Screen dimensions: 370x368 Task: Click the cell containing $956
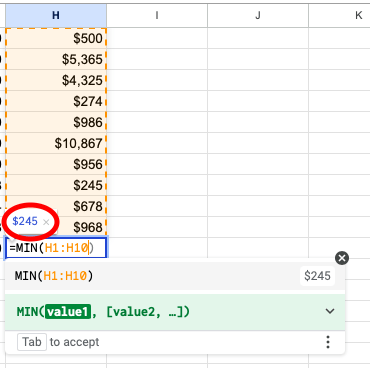point(56,164)
